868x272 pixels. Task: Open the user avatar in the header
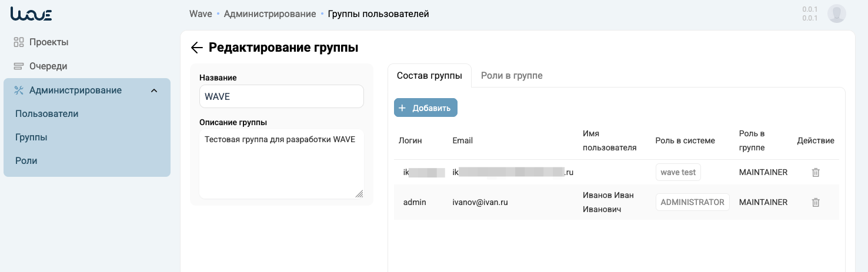point(836,14)
